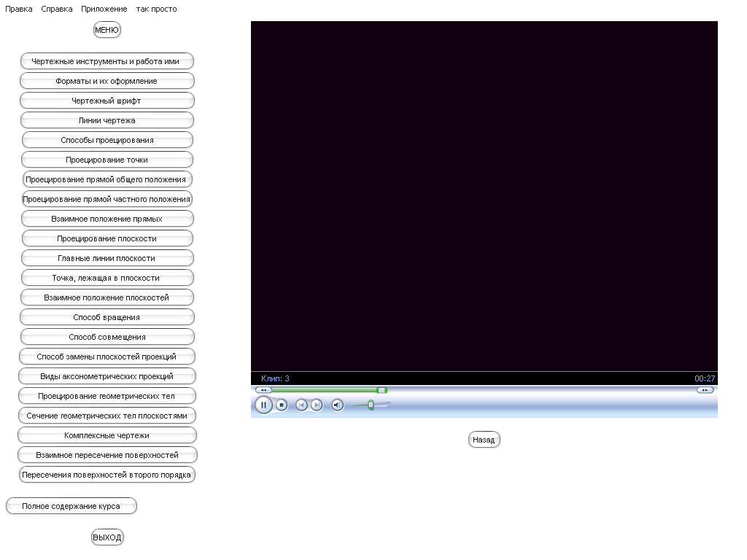Click the fast forward button on seek bar
This screenshot has height=560, width=747.
tap(705, 391)
